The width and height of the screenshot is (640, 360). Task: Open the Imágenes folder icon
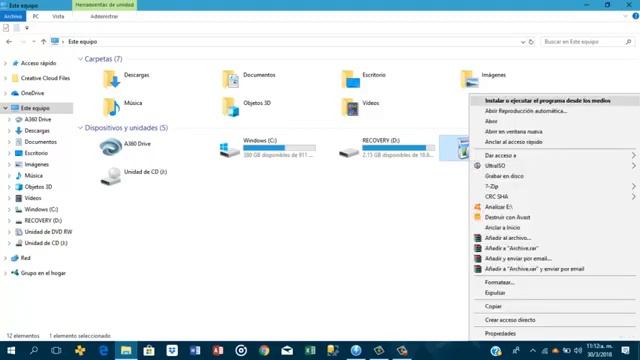coord(469,79)
